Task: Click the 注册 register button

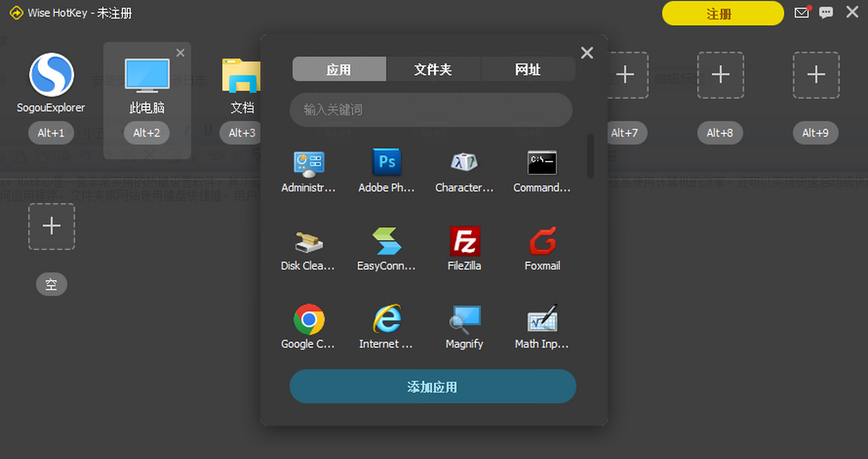Action: (723, 13)
